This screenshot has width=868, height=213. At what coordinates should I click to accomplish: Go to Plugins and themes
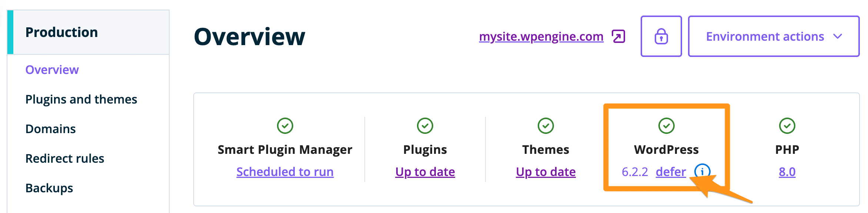[81, 99]
